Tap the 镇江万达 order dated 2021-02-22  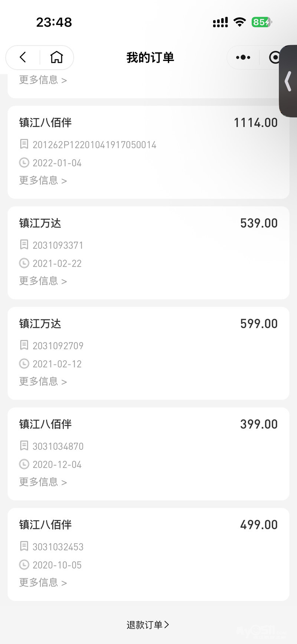coord(40,223)
